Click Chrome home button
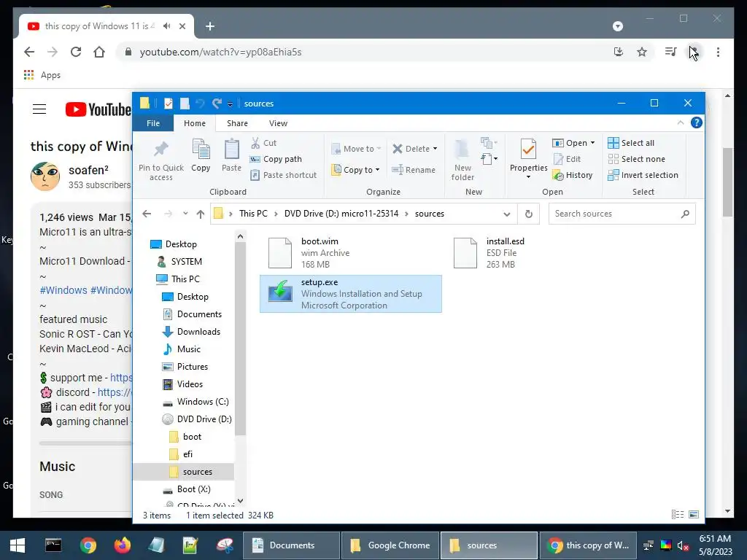This screenshot has width=747, height=560. click(99, 52)
